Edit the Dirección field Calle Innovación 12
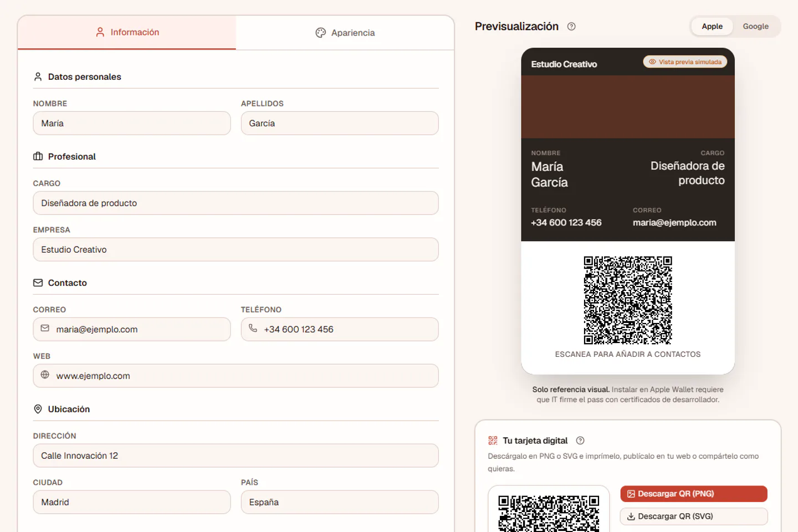The image size is (798, 532). point(236,456)
